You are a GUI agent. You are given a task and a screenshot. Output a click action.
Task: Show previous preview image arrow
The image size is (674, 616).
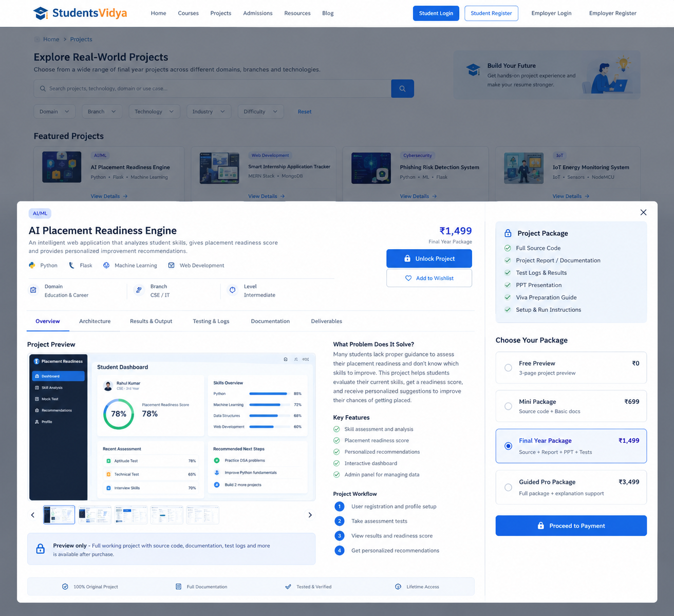[x=33, y=515]
